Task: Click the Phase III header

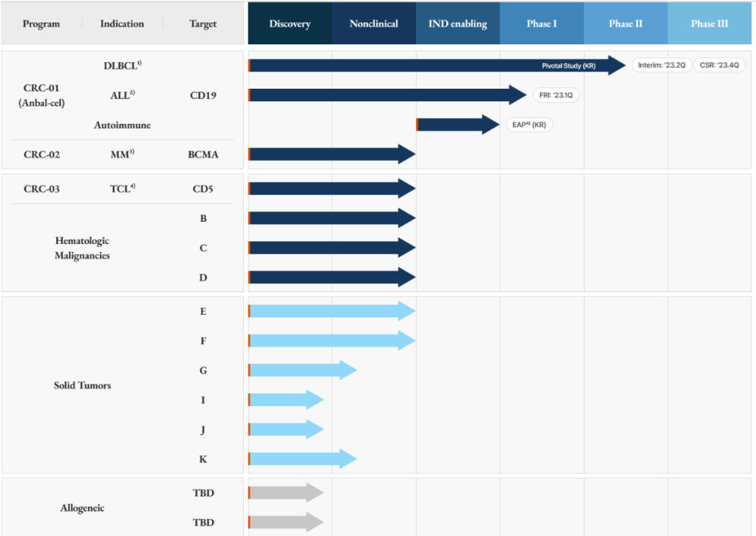Action: [709, 24]
